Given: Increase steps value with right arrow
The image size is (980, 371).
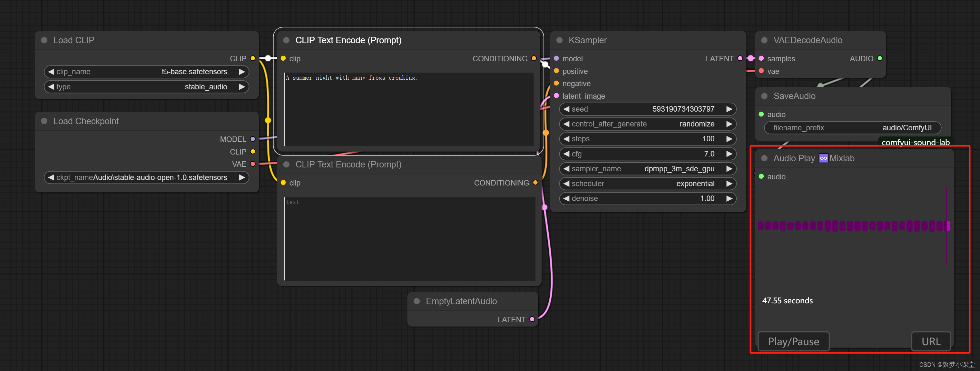Looking at the screenshot, I should (729, 139).
